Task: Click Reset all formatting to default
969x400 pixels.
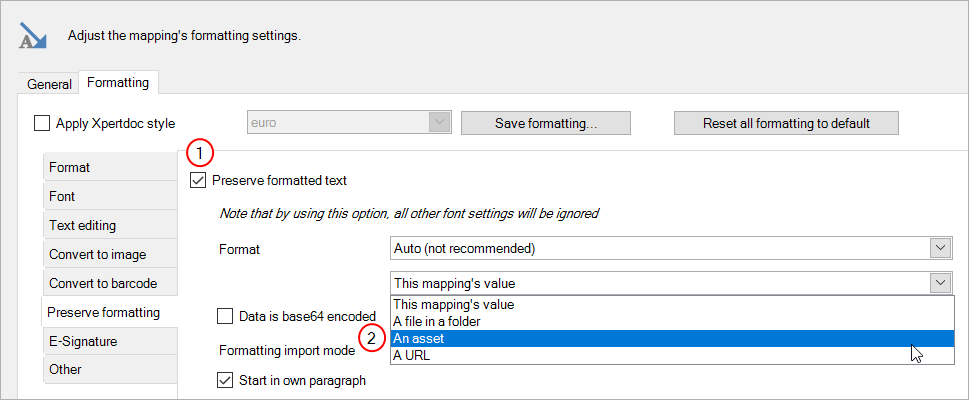Action: pyautogui.click(x=786, y=123)
